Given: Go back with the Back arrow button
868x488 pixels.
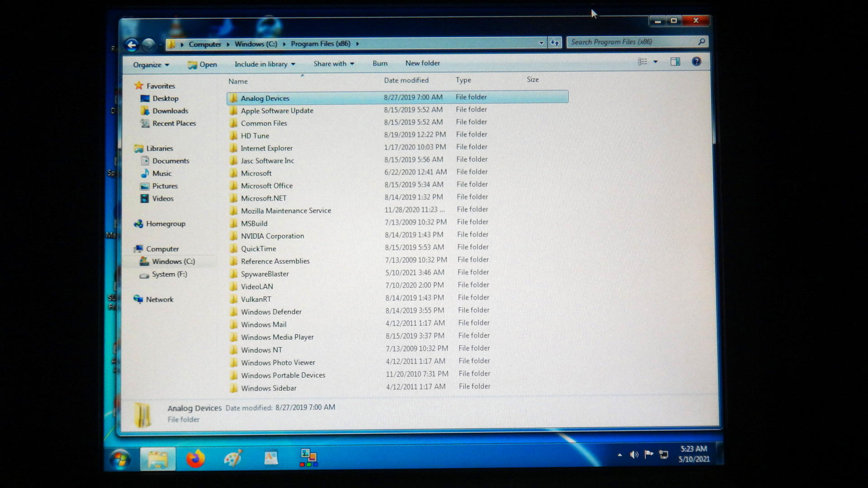Looking at the screenshot, I should pos(132,44).
